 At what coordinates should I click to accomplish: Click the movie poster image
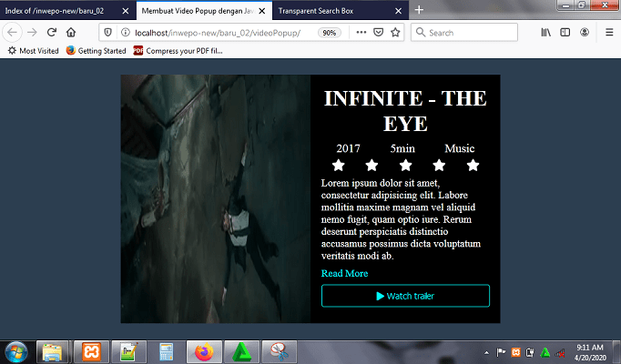coord(216,198)
